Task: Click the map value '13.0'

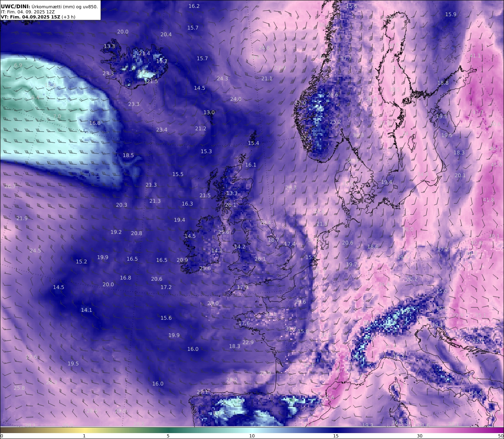Action: (209, 112)
